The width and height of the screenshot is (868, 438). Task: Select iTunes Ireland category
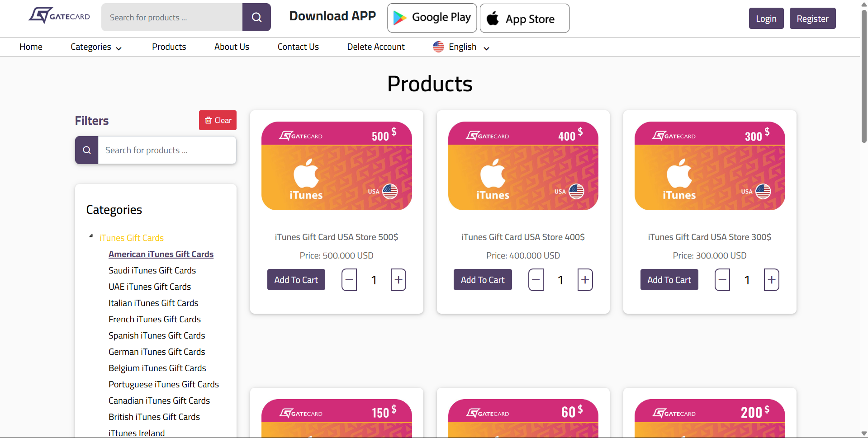click(x=137, y=433)
